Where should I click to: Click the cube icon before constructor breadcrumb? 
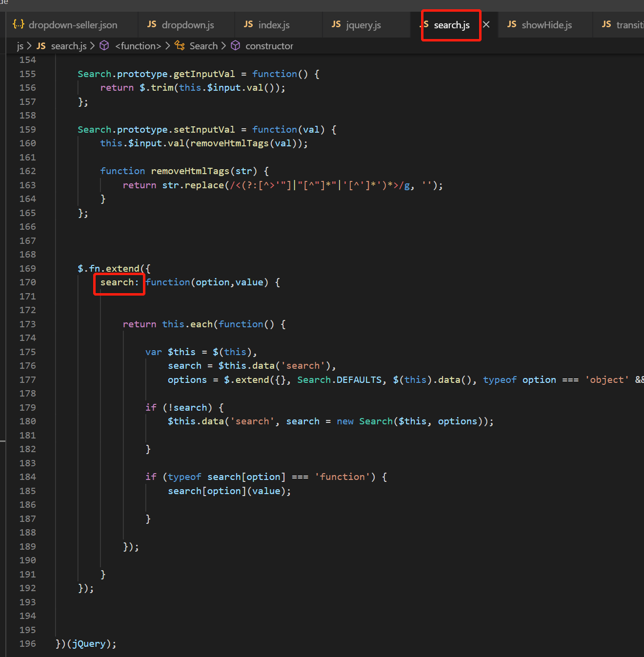(236, 45)
